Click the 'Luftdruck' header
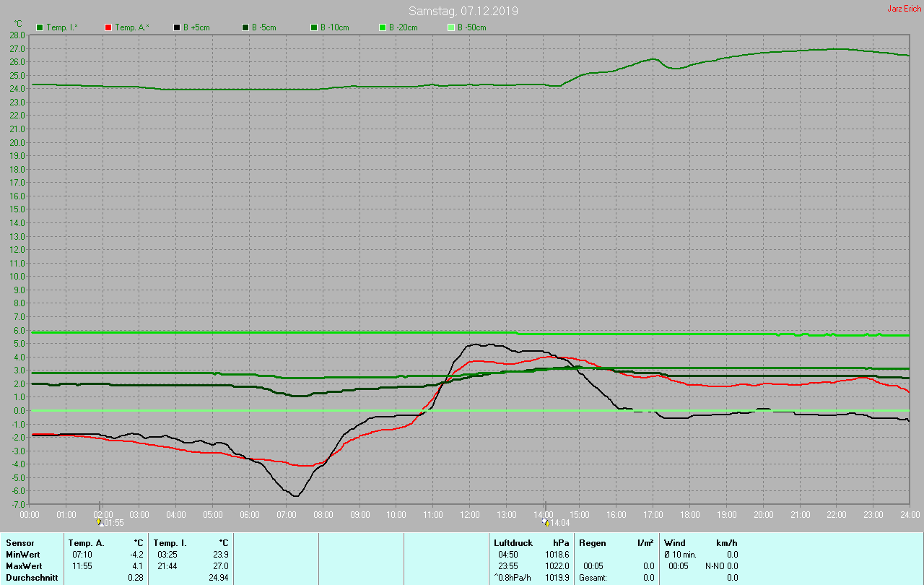This screenshot has width=924, height=585. pyautogui.click(x=513, y=542)
